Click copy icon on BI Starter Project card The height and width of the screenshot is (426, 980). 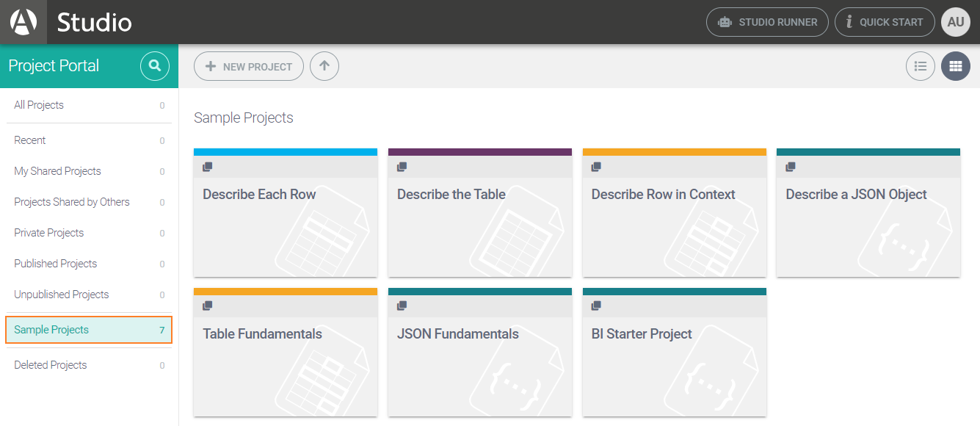[596, 306]
